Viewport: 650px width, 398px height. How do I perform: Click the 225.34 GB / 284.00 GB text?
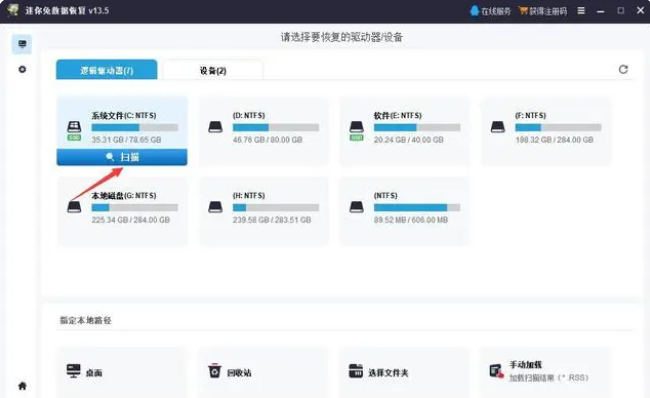tap(131, 220)
